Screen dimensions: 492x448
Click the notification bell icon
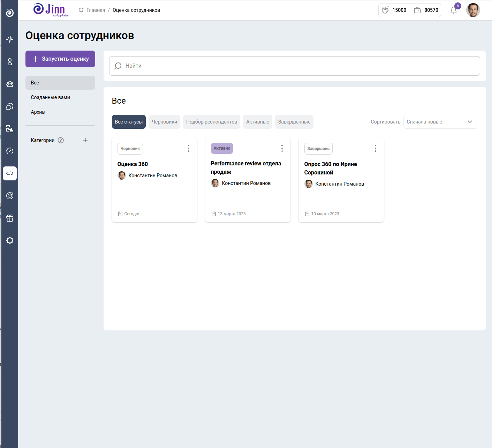tap(453, 10)
